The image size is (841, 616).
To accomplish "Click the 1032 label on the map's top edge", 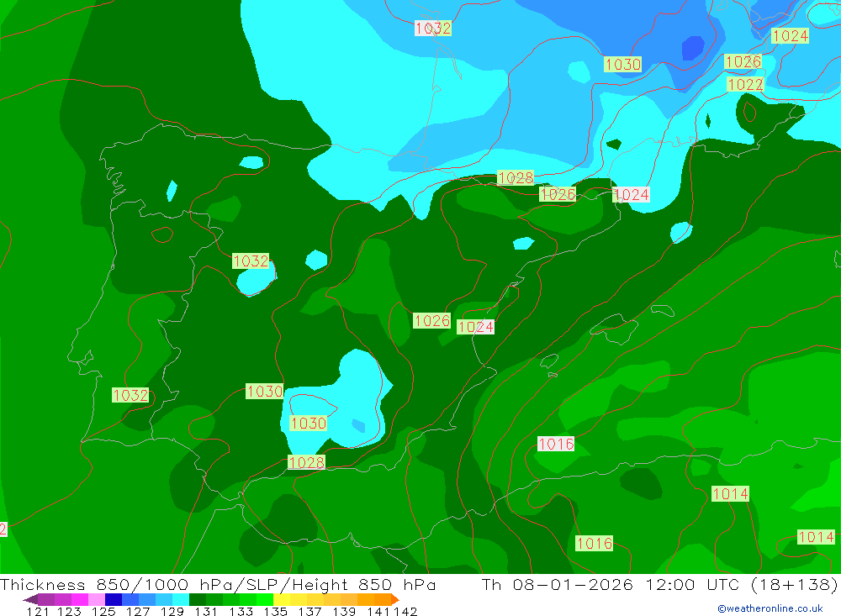I will tap(433, 29).
